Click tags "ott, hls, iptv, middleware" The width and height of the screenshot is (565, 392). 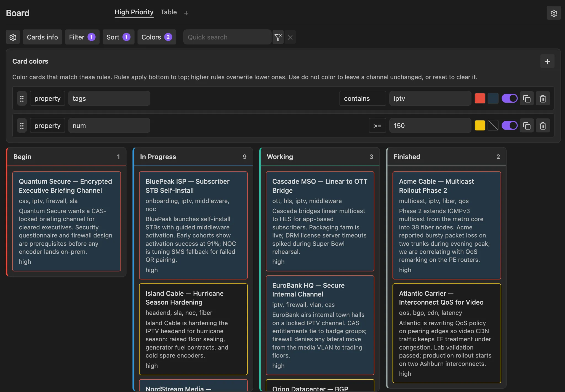coord(307,201)
